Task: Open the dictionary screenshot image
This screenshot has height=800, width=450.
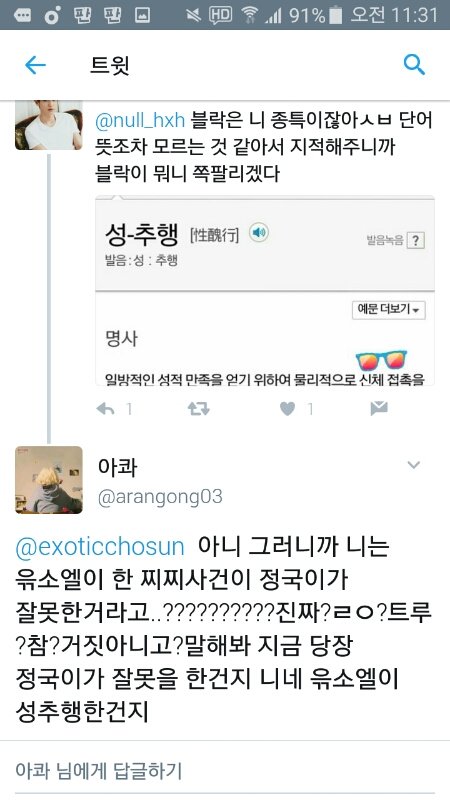Action: coord(265,290)
